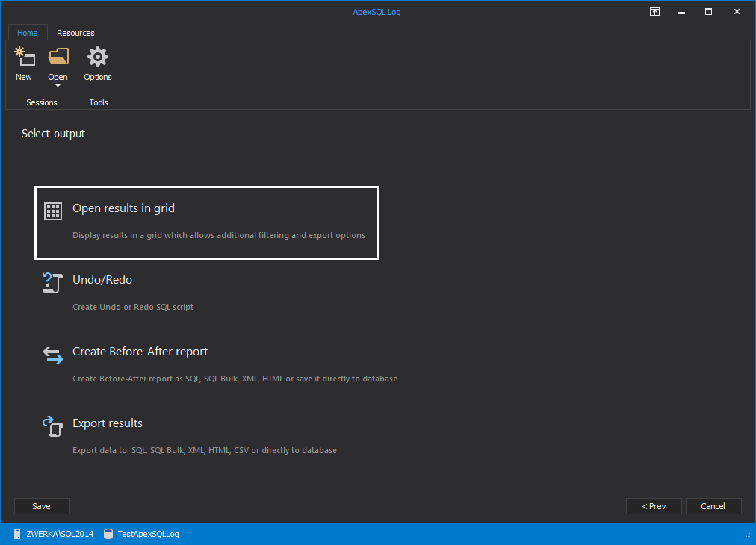
Task: Toggle the ribbon display options button
Action: pos(654,12)
